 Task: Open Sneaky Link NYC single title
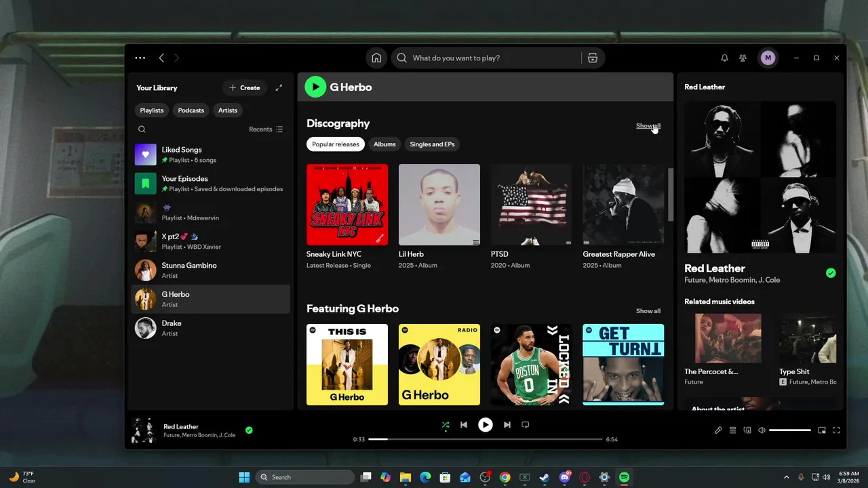tap(334, 254)
